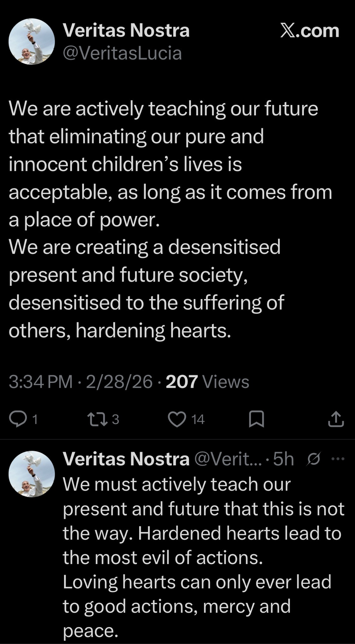Click the truncated @Verit... handle on reply
This screenshot has height=644, width=355.
tap(228, 459)
